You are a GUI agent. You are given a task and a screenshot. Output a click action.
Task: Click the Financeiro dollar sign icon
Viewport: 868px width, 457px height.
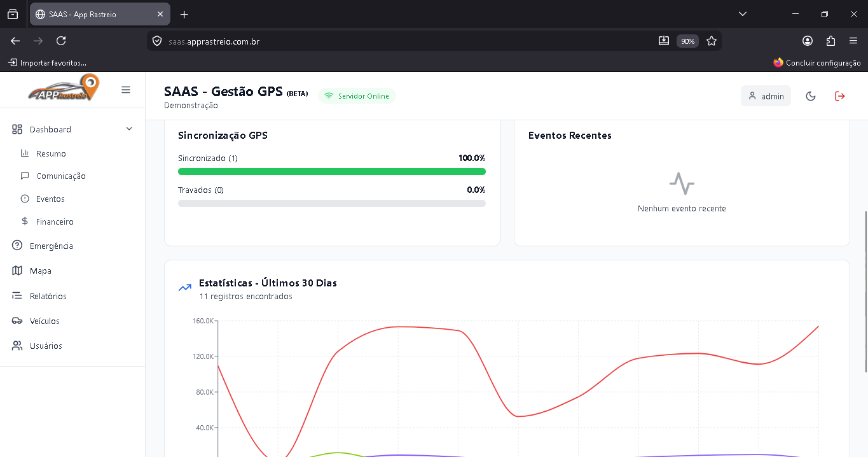tap(25, 221)
